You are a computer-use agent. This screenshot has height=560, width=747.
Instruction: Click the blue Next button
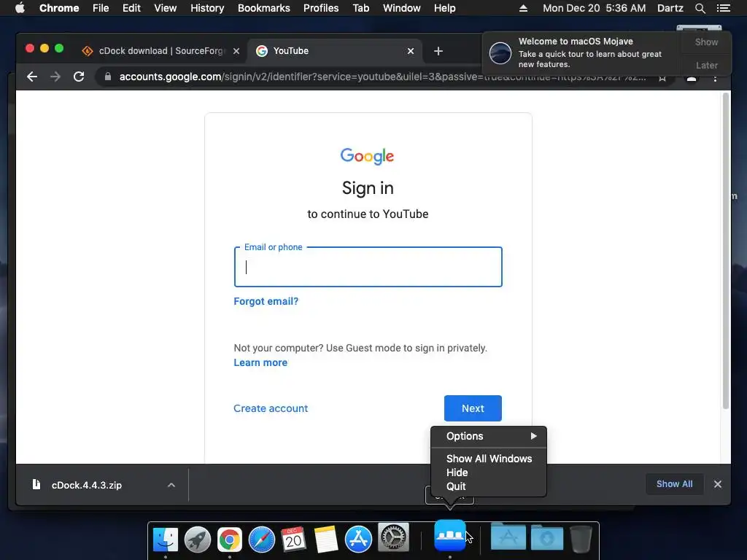click(473, 408)
